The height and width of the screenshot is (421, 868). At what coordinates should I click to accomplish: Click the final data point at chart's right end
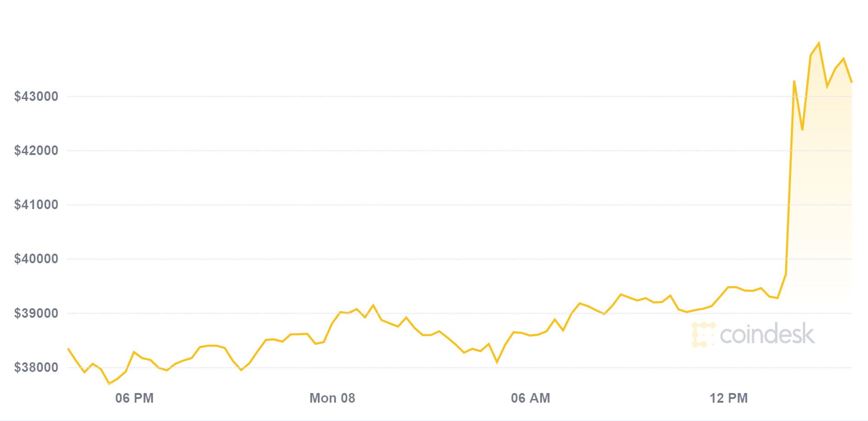851,82
